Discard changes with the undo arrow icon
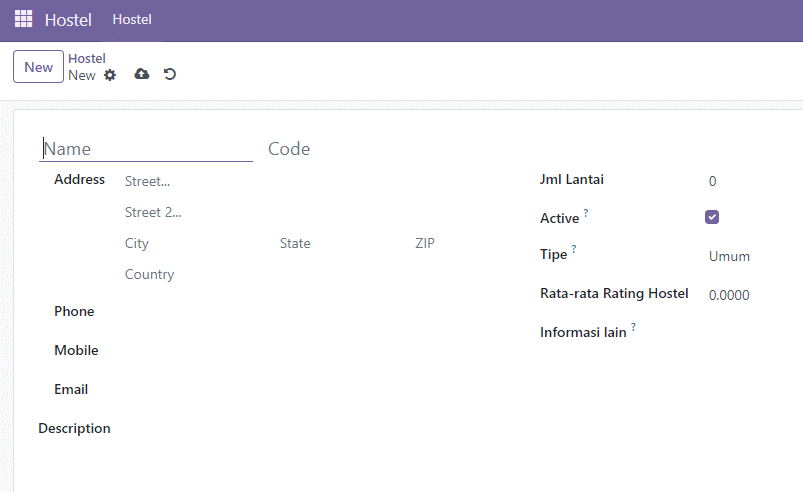This screenshot has width=803, height=492. tap(170, 74)
